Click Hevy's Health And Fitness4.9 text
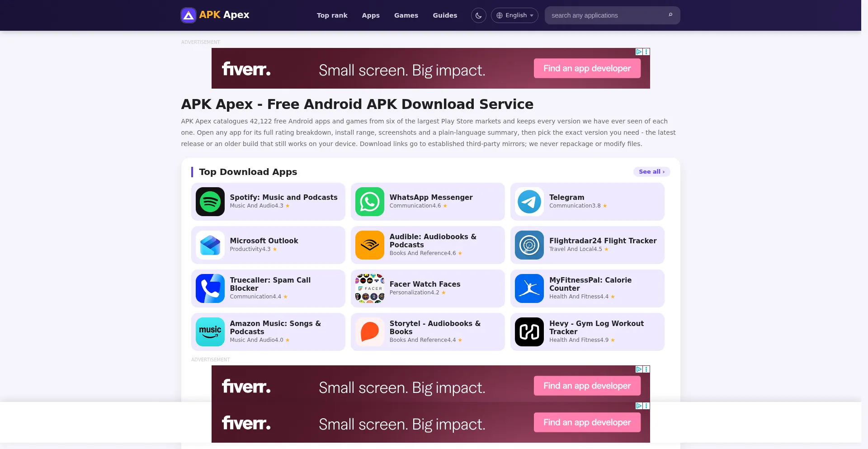 point(582,340)
